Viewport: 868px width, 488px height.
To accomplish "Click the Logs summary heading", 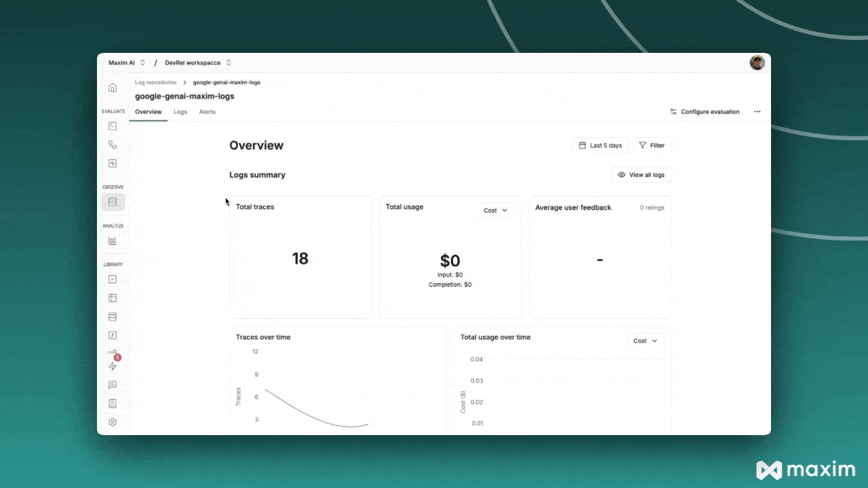I will (257, 175).
